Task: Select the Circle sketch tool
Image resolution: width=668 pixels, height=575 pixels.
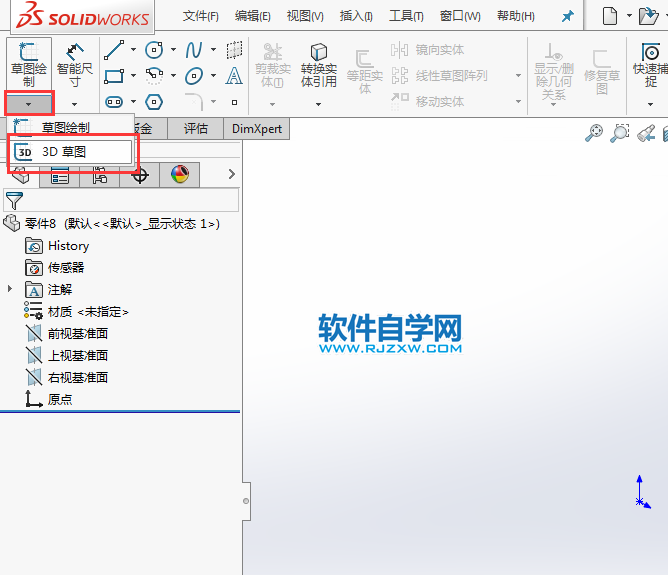Action: point(154,50)
